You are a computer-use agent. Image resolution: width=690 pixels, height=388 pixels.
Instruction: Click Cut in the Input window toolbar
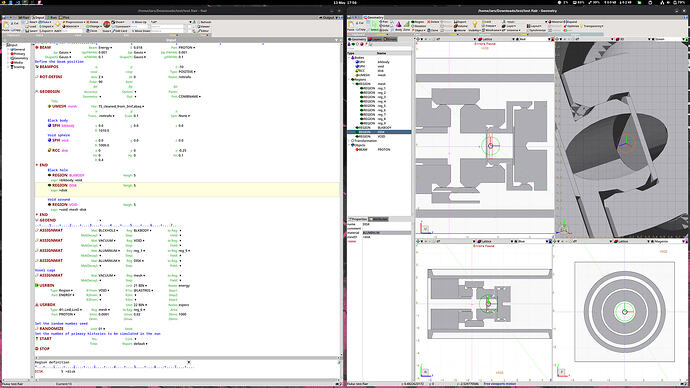(x=15, y=23)
